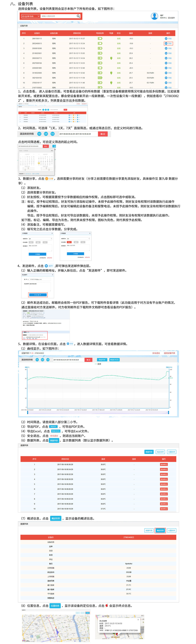This screenshot has height=644, width=196.
Task: Open 选择好友 dropdown in right share dialog
Action: coord(78,238)
